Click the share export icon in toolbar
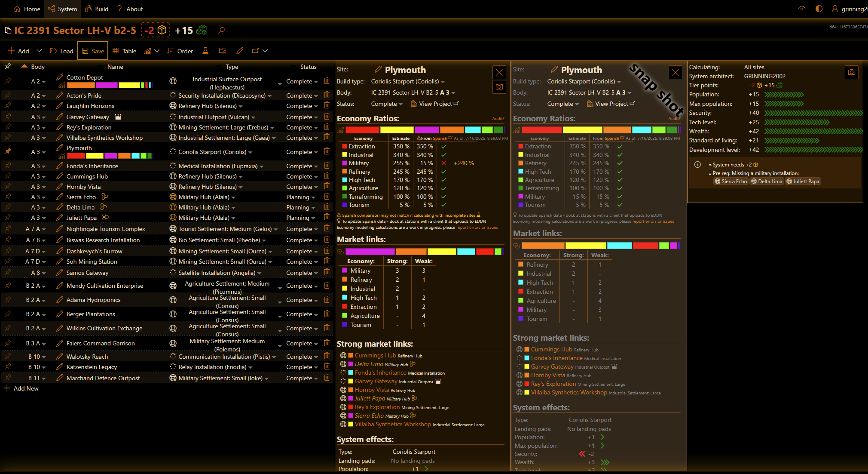The height and width of the screenshot is (474, 868). tap(255, 51)
